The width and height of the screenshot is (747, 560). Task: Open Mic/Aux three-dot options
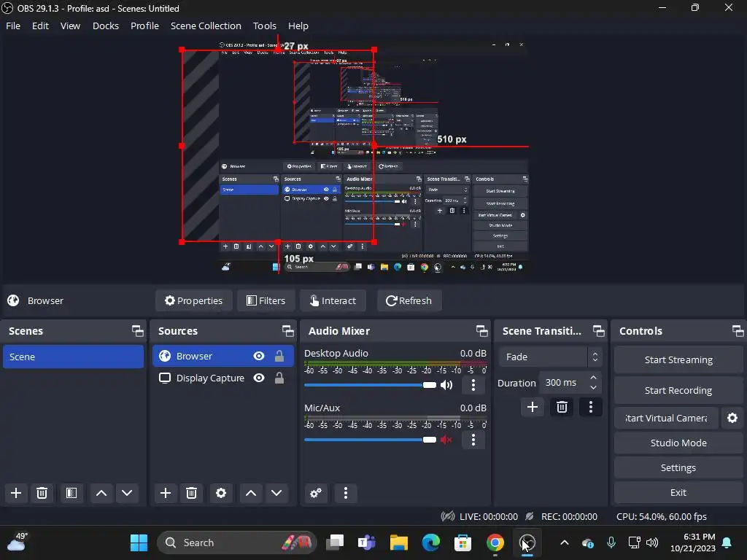[x=473, y=440]
